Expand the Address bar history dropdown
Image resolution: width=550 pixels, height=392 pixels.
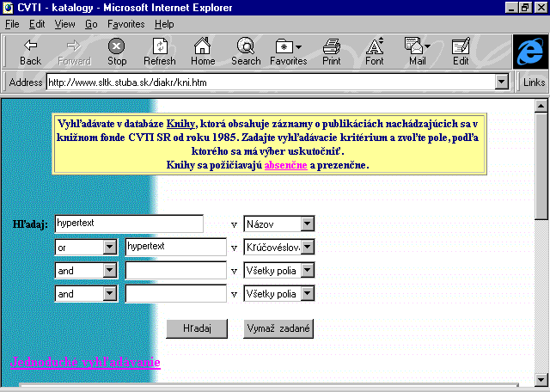(x=502, y=83)
